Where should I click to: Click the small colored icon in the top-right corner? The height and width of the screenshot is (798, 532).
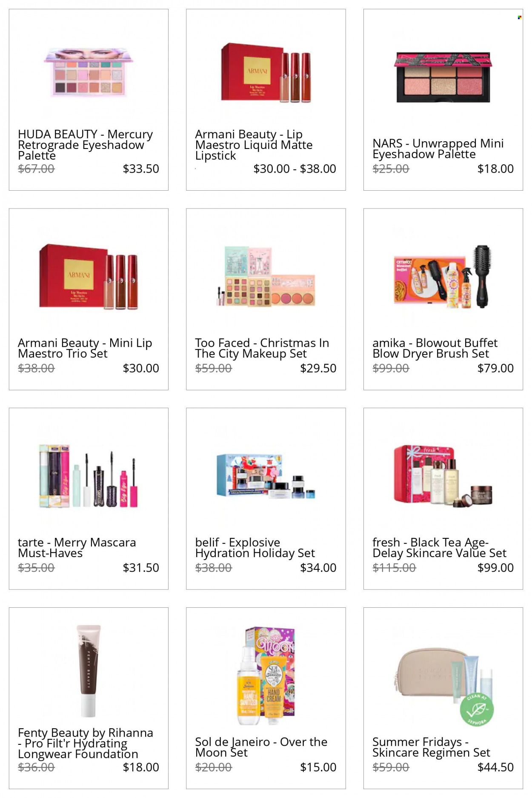point(520,17)
